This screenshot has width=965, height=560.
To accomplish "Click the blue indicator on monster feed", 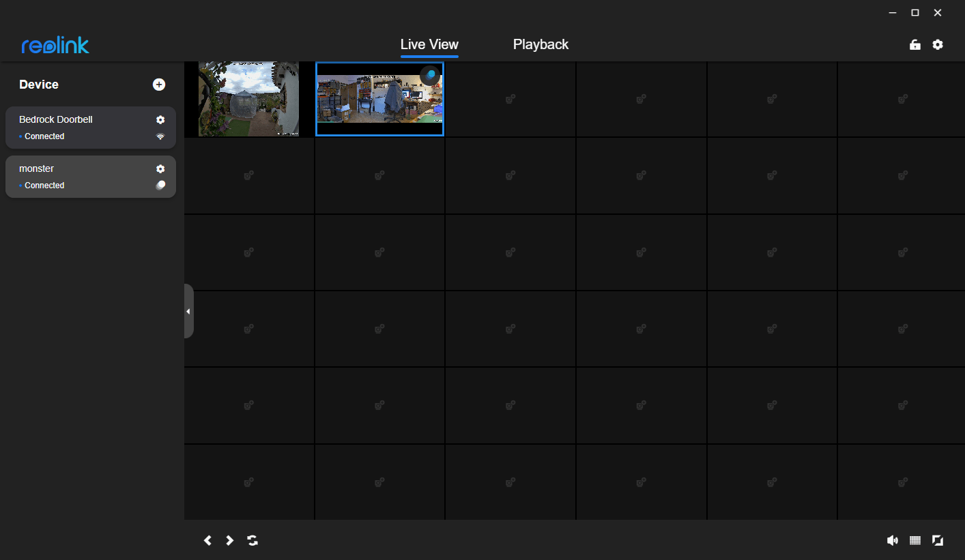I will pyautogui.click(x=430, y=74).
